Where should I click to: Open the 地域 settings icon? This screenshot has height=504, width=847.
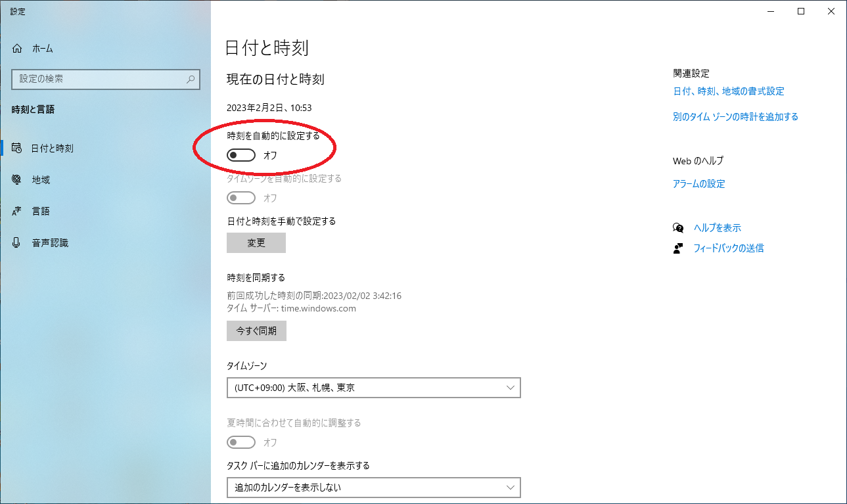tap(16, 179)
